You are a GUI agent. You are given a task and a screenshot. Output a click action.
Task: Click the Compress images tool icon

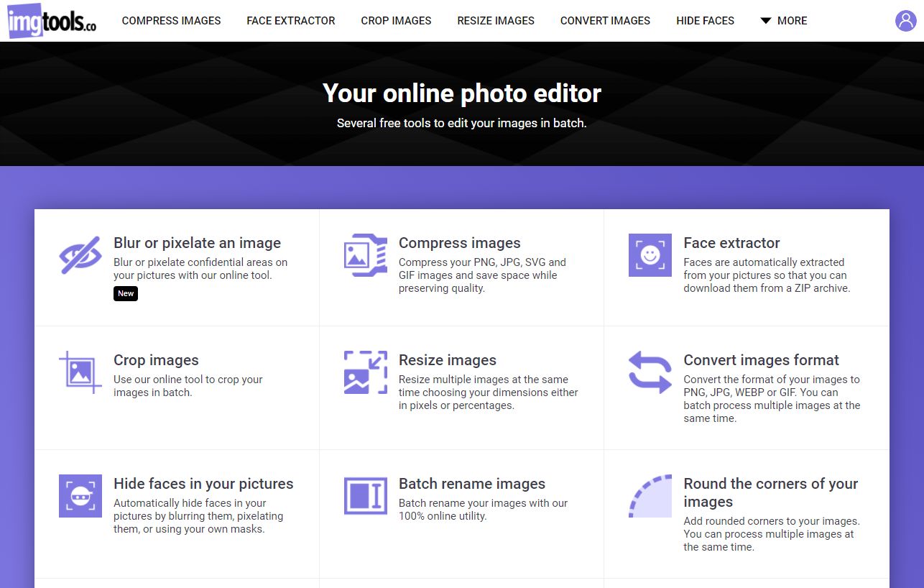tap(365, 254)
